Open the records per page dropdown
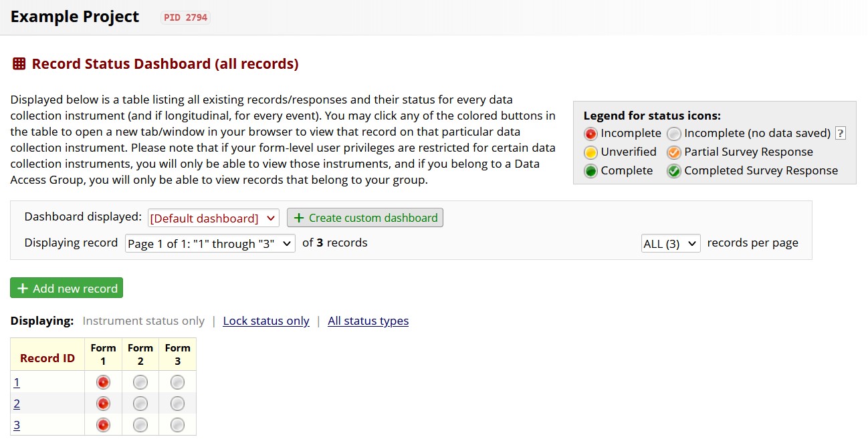 coord(670,244)
